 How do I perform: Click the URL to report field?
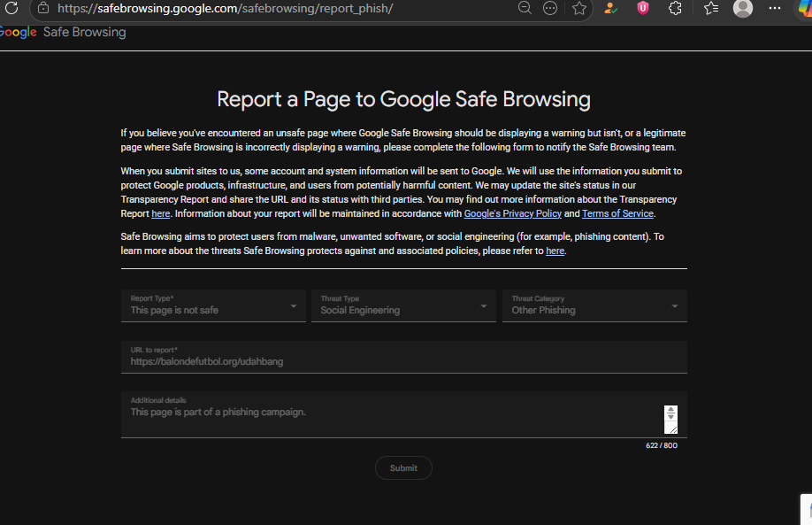(x=404, y=357)
